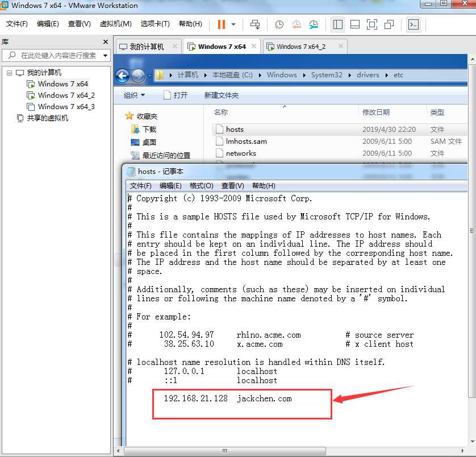Switch to Unity mode
Viewport: 476px width, 457px height.
coord(389,24)
